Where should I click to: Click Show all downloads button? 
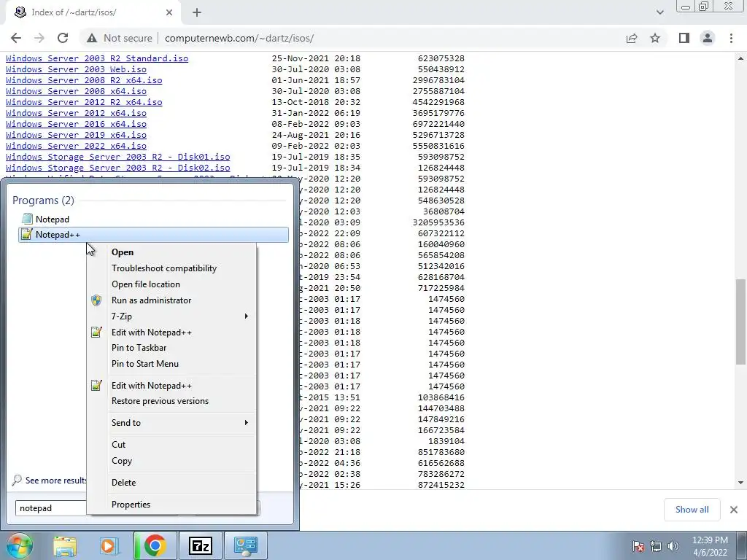[692, 510]
